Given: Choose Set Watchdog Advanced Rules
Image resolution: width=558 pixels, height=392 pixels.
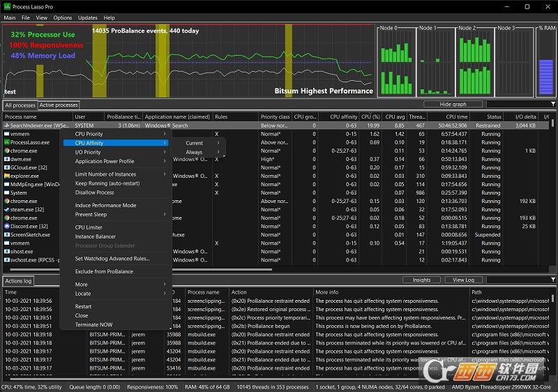Looking at the screenshot, I should click(116, 259).
